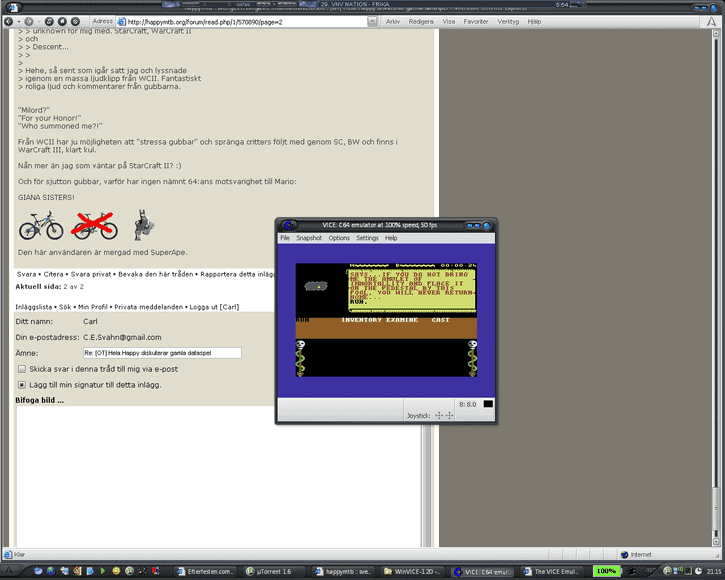Click the green play quick launch icon
This screenshot has width=725, height=580.
[103, 571]
